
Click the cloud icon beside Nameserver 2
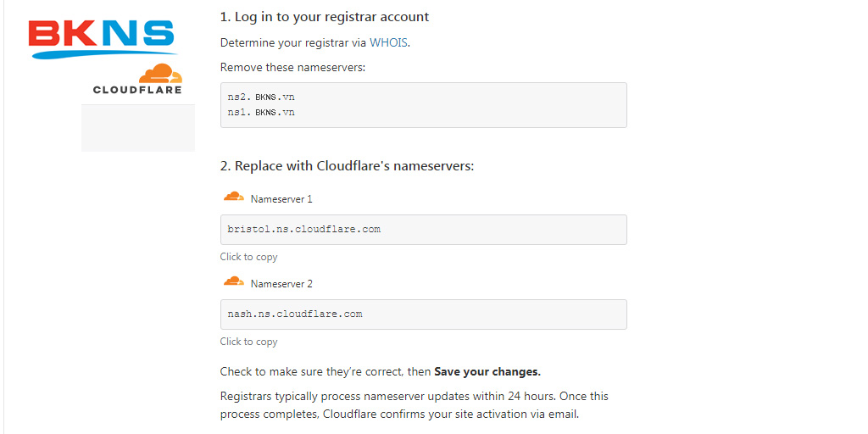233,281
